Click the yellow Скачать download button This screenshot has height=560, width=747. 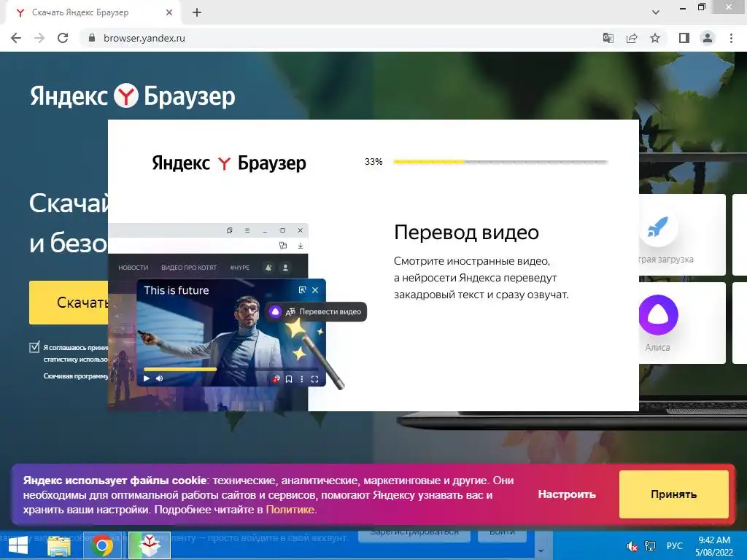(69, 303)
